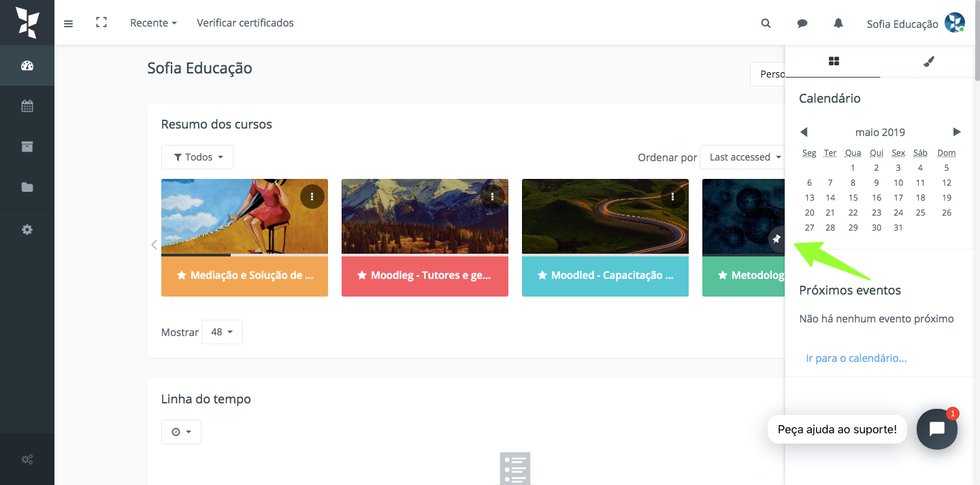
Task: Open the archive box icon in sidebar
Action: tap(27, 146)
